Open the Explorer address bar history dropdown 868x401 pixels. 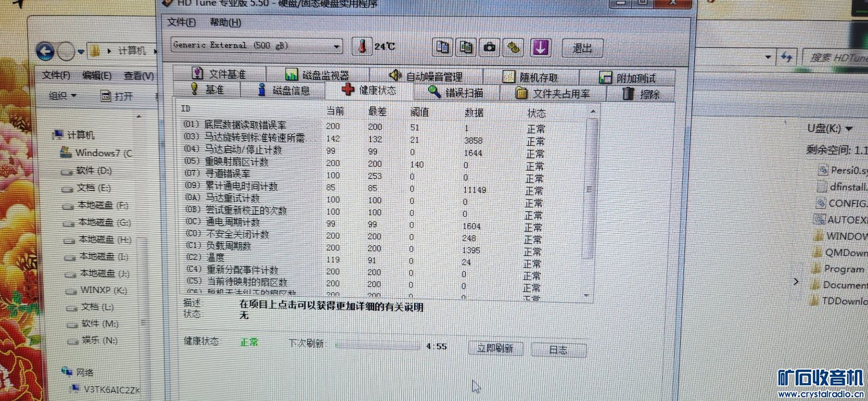point(768,56)
